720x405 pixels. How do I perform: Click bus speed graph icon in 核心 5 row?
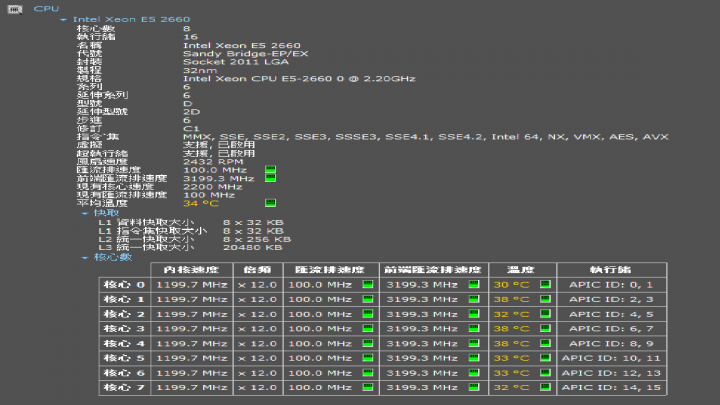[368, 358]
